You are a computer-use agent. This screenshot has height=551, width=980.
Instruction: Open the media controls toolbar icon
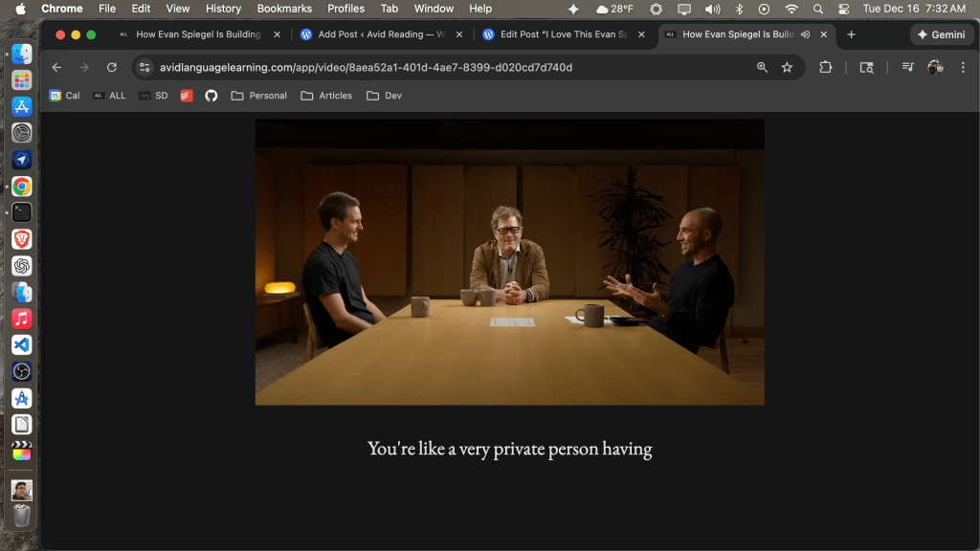(906, 68)
